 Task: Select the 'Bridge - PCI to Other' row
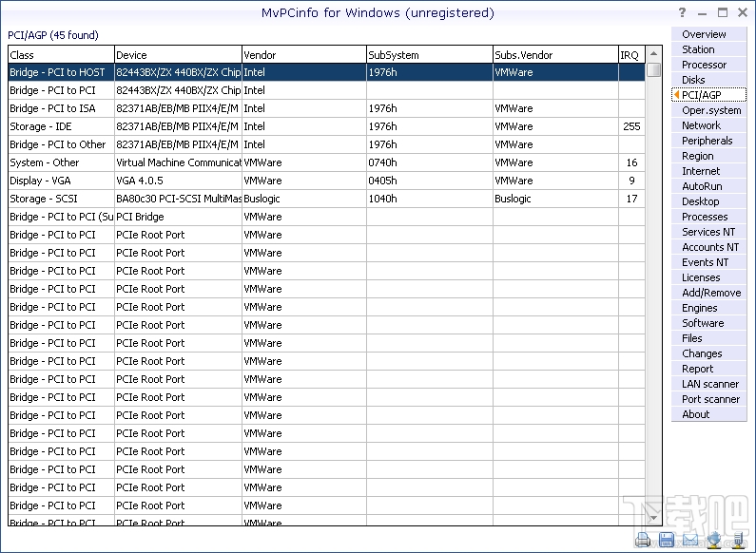click(x=326, y=144)
